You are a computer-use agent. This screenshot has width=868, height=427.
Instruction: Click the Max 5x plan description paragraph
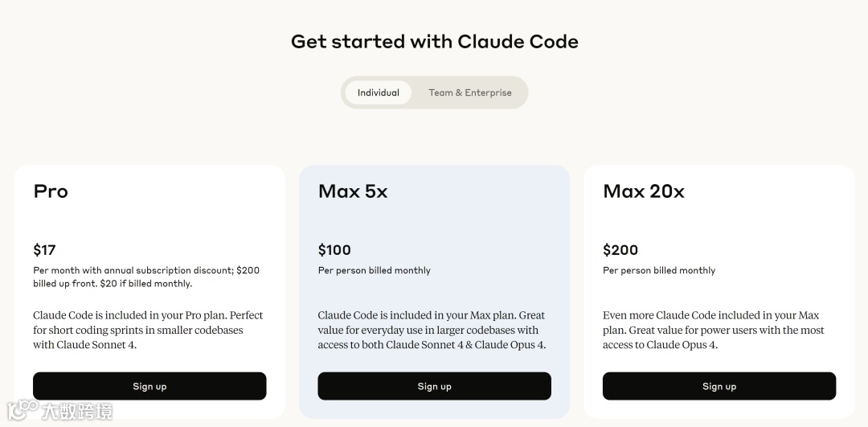tap(432, 330)
